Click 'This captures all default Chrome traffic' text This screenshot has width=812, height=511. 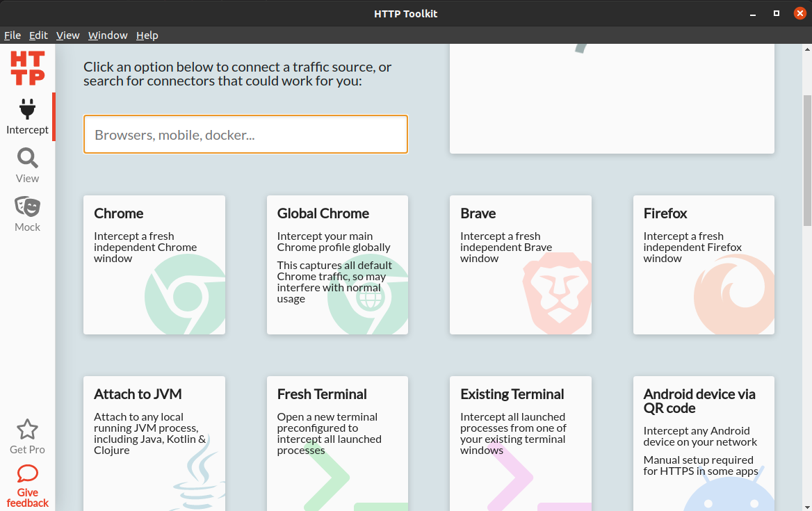pos(334,282)
